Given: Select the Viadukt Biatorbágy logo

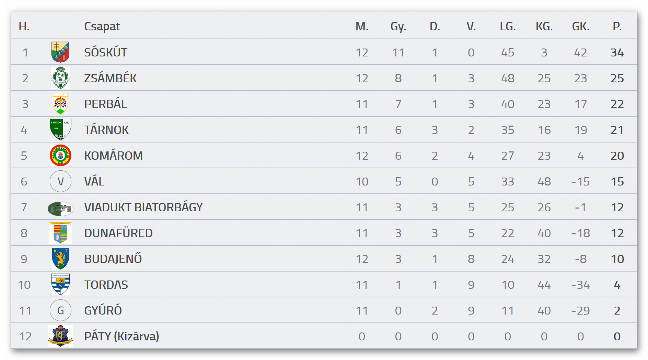Looking at the screenshot, I should 60,208.
